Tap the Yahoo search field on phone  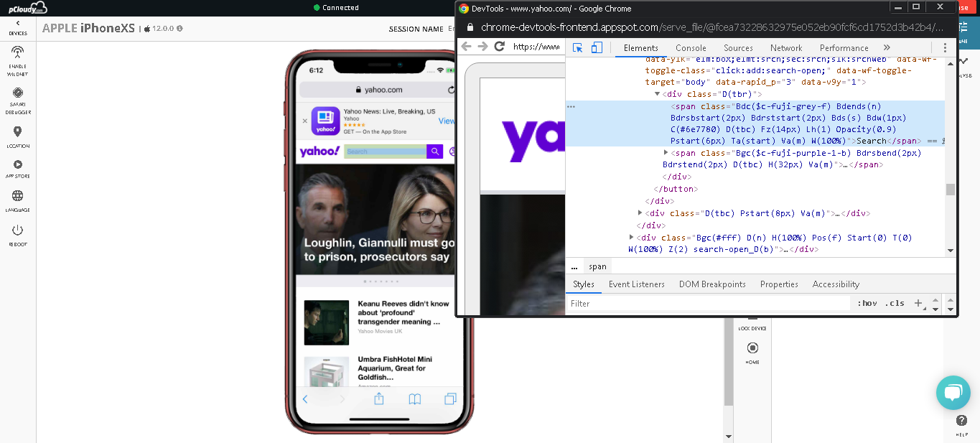(386, 151)
